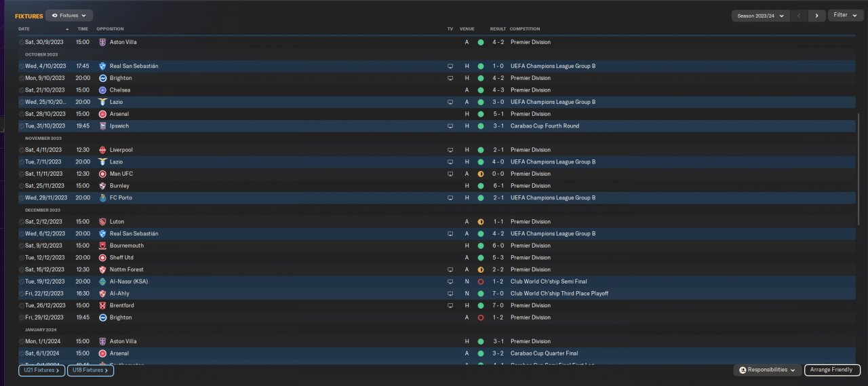
Task: Click the Al-Ahly club badge icon
Action: point(102,294)
